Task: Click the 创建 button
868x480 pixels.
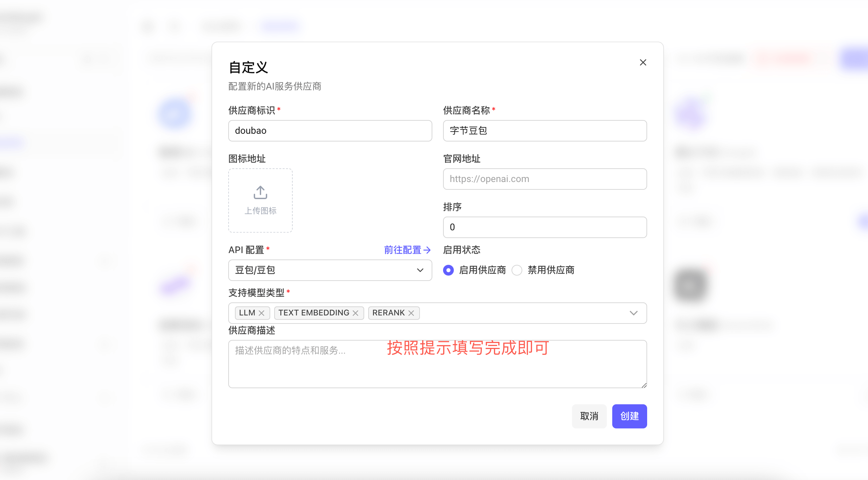Action: coord(629,416)
